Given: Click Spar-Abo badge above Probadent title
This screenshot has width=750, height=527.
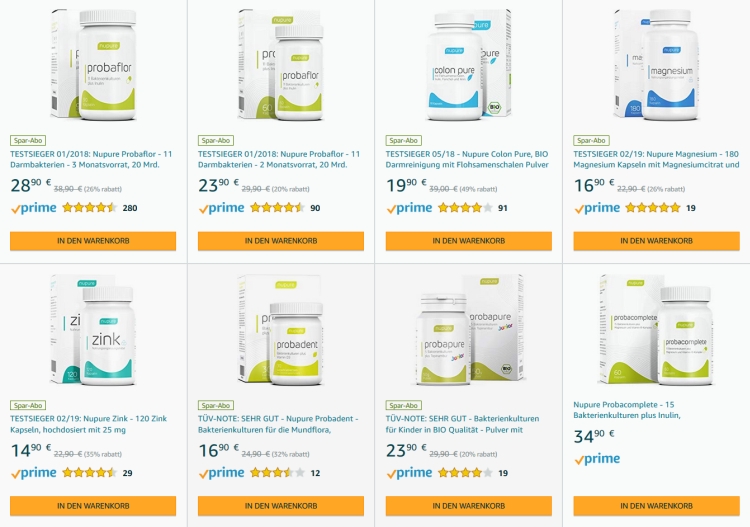Looking at the screenshot, I should click(216, 406).
